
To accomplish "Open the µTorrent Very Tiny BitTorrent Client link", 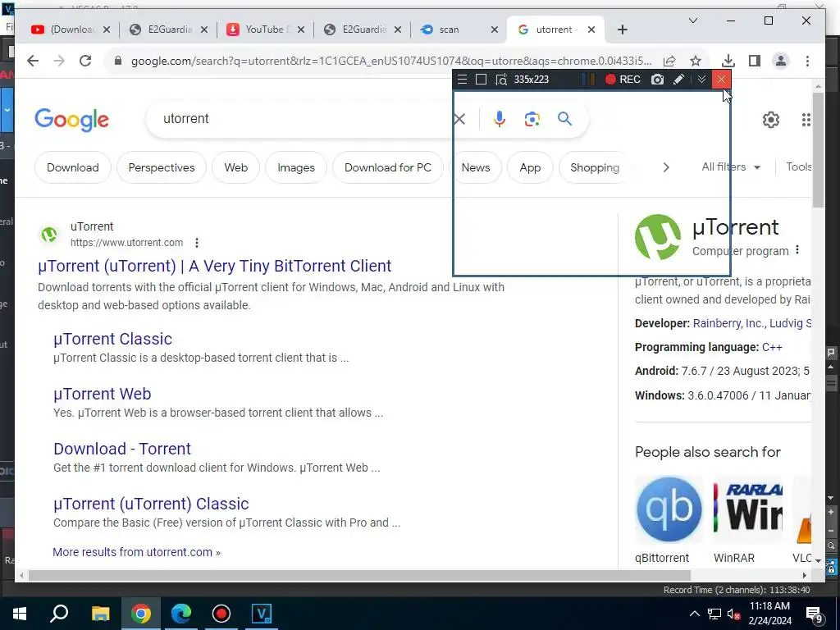I will tap(214, 266).
